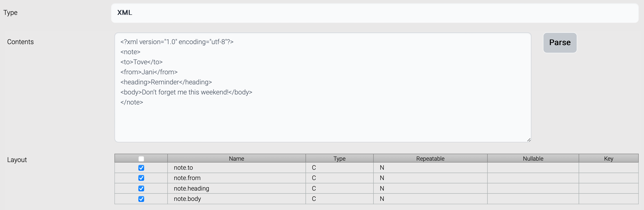Open the Type field showing XML

[x=375, y=13]
